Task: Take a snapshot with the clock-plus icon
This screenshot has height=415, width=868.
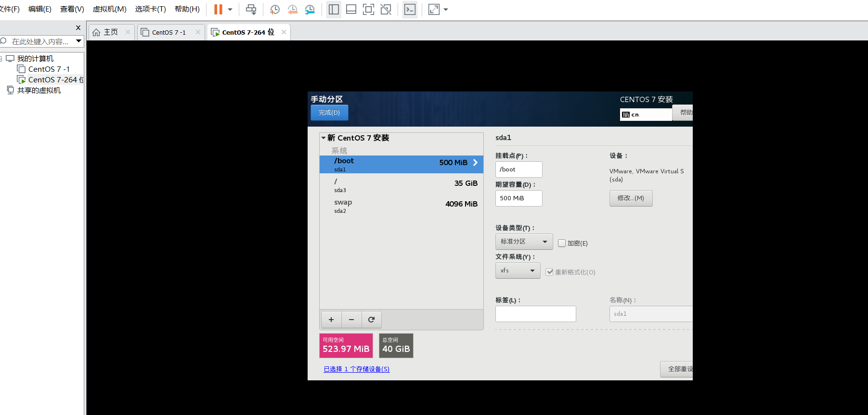Action: pyautogui.click(x=275, y=10)
